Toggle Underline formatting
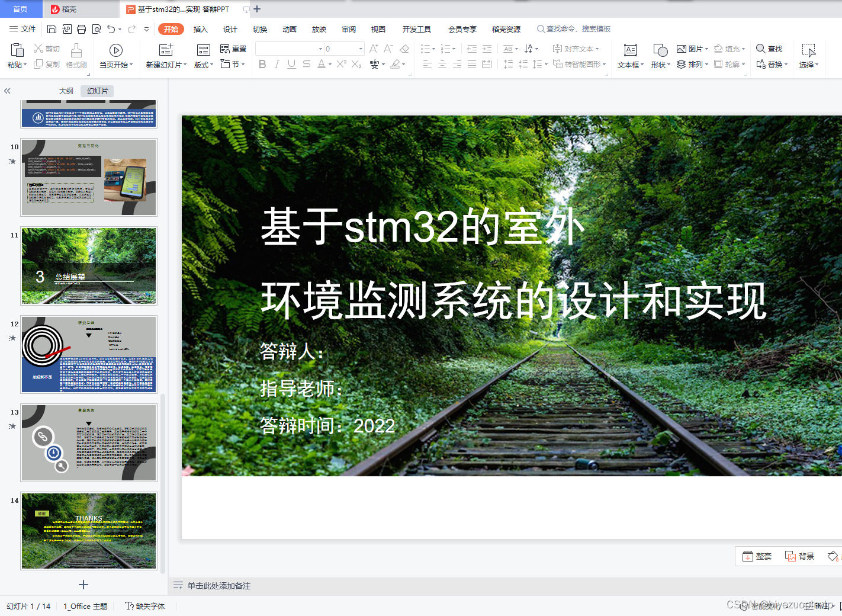 [x=291, y=64]
